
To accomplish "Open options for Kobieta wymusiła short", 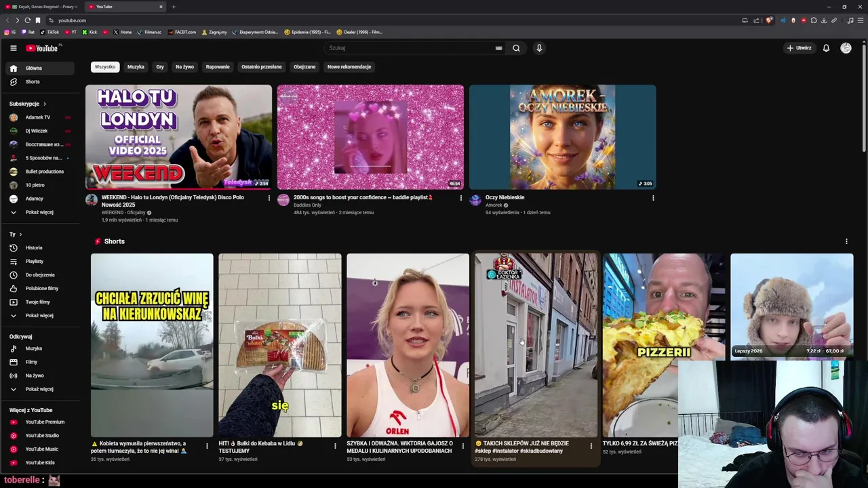I will click(207, 446).
